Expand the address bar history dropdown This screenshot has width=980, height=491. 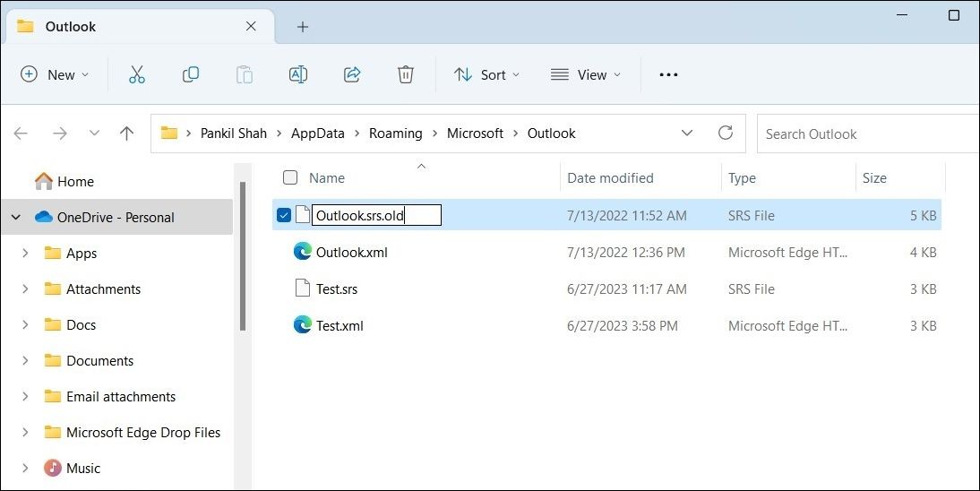pos(687,133)
